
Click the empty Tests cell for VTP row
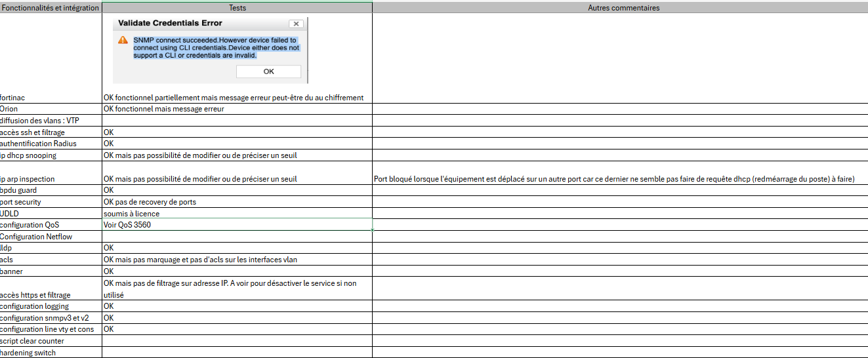point(237,121)
